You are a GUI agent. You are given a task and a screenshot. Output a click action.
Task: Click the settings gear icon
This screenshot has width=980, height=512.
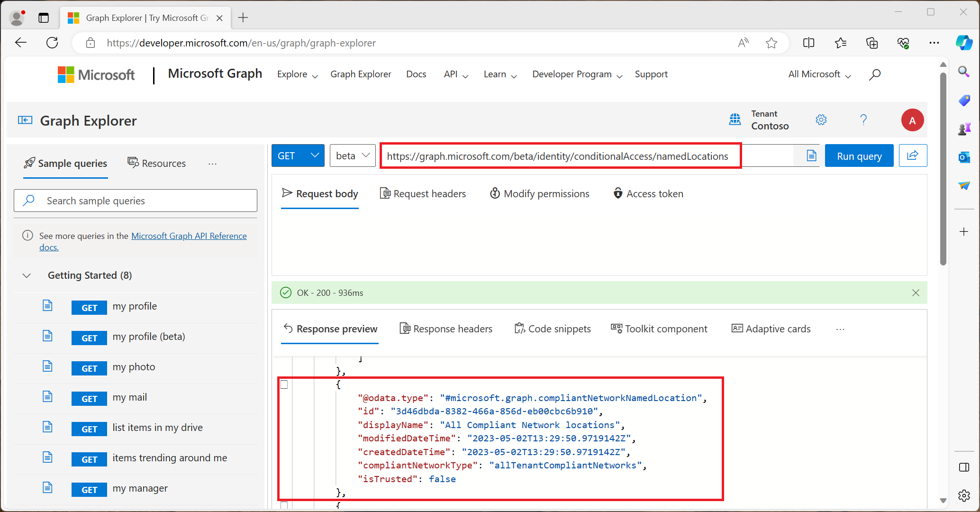coord(821,119)
